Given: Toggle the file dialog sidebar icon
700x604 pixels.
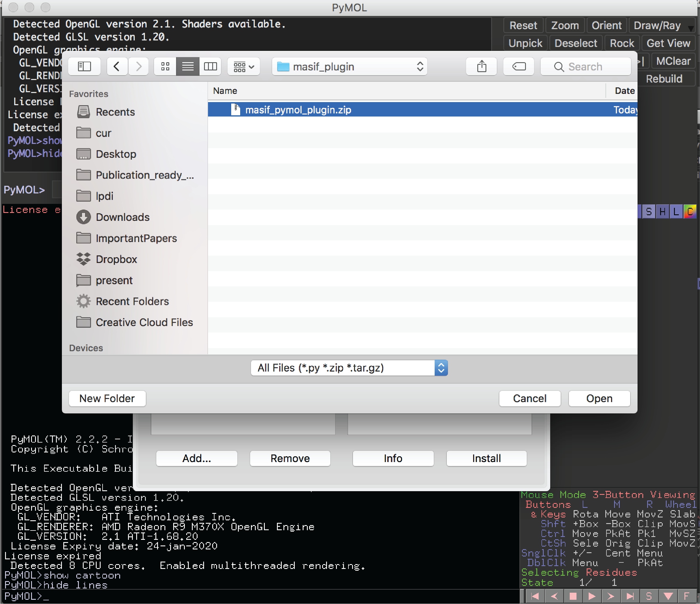Looking at the screenshot, I should (84, 66).
